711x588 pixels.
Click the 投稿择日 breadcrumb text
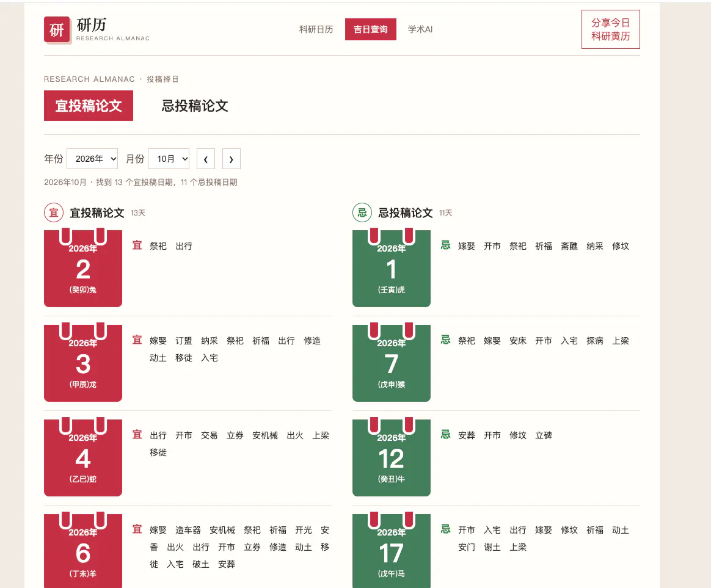click(x=163, y=79)
